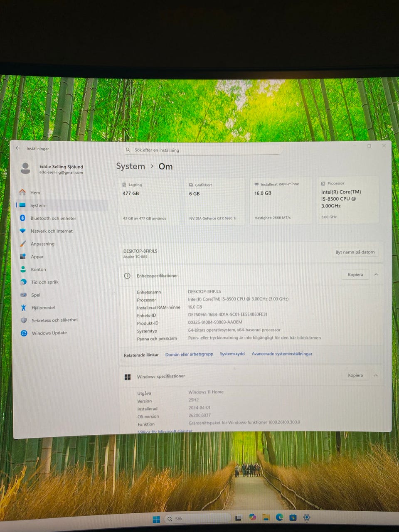
Task: Open Sekretess och säkerhet settings
Action: pyautogui.click(x=54, y=320)
